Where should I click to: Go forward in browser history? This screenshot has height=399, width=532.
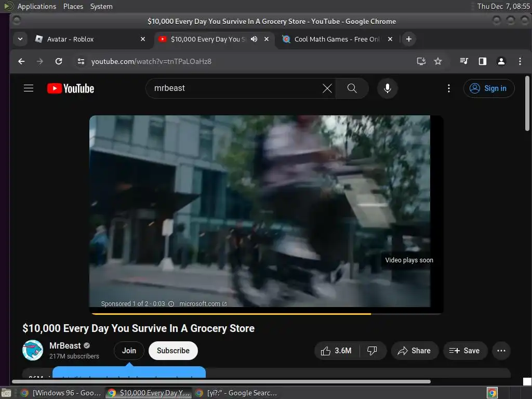click(x=39, y=61)
